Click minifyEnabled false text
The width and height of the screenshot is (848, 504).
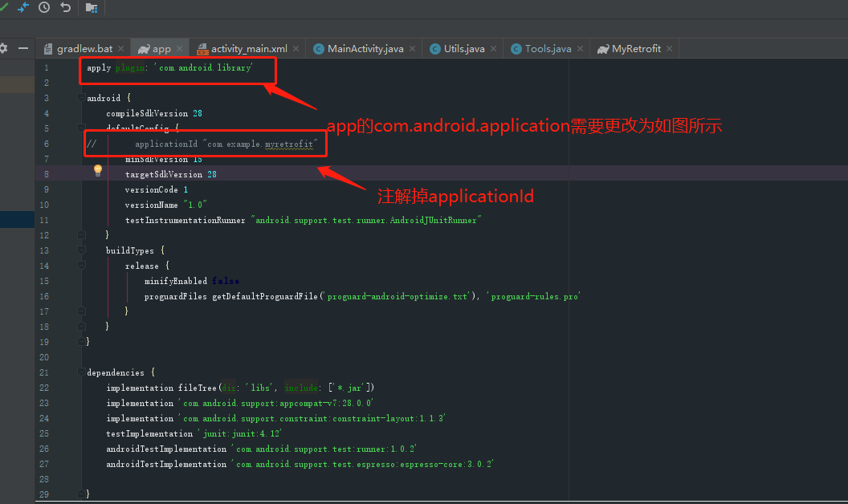(x=191, y=281)
